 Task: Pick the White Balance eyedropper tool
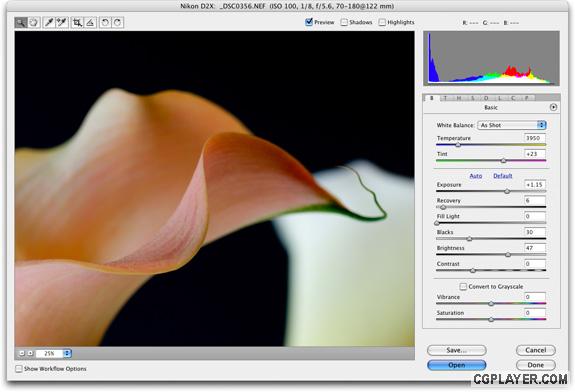49,23
